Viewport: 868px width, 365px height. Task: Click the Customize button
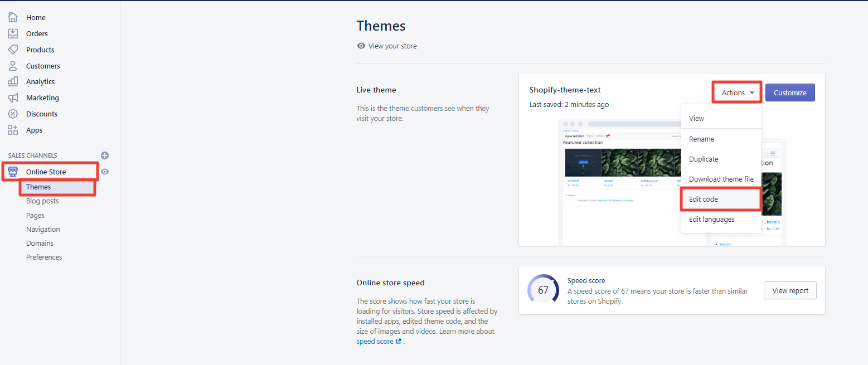coord(790,93)
